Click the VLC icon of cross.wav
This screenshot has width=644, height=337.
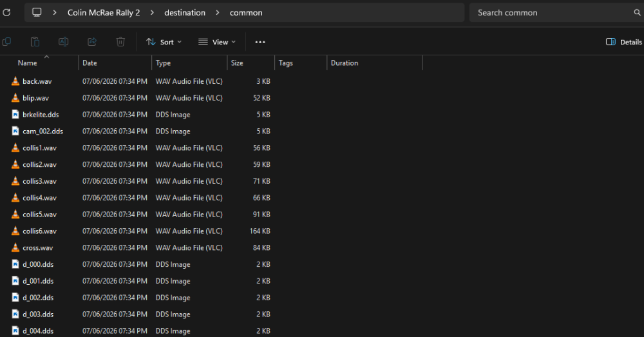point(15,247)
